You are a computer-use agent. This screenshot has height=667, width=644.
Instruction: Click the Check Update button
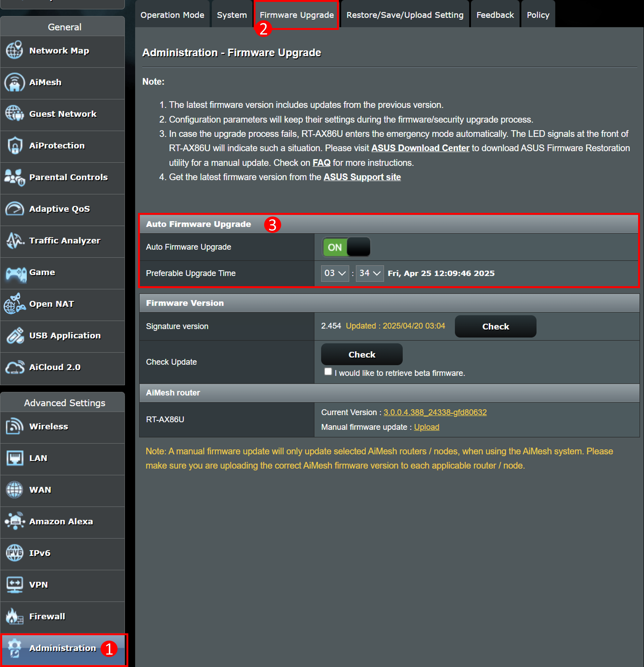[362, 354]
